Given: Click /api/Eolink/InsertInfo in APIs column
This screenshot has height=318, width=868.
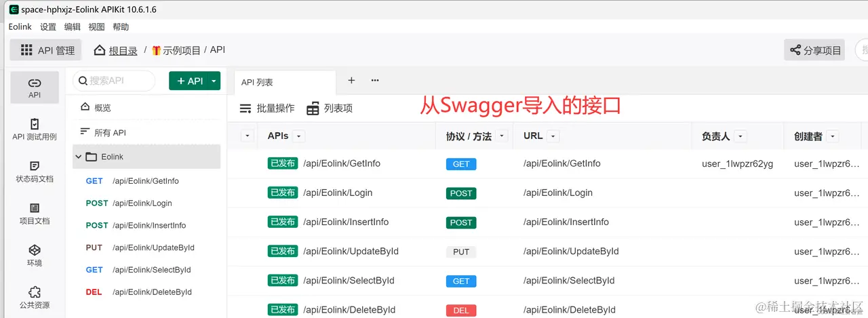Looking at the screenshot, I should coord(346,222).
